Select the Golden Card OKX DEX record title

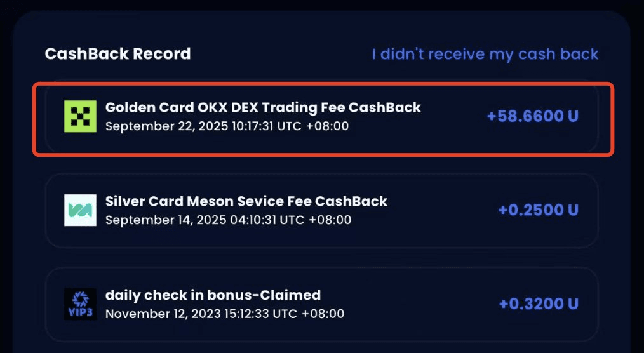263,107
